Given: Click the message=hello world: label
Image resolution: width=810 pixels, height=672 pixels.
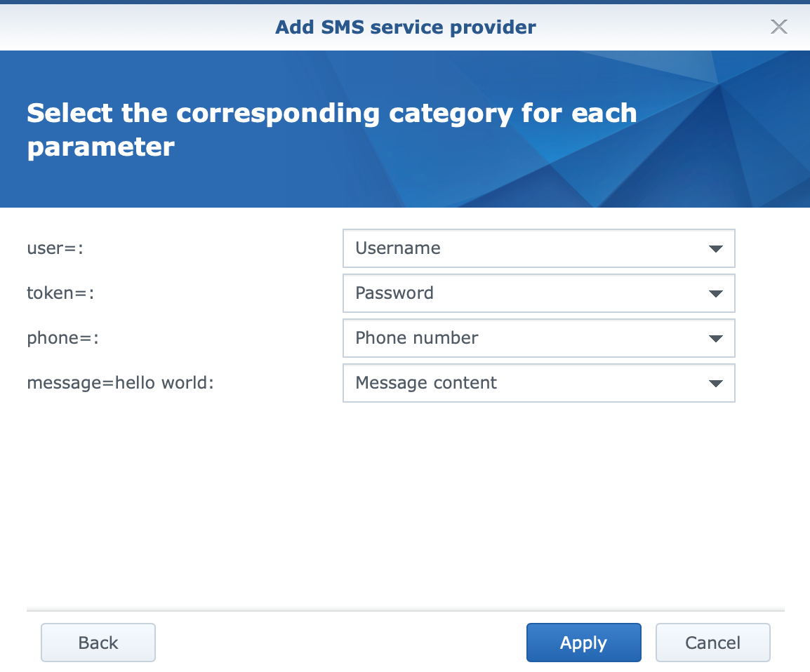Looking at the screenshot, I should point(120,383).
